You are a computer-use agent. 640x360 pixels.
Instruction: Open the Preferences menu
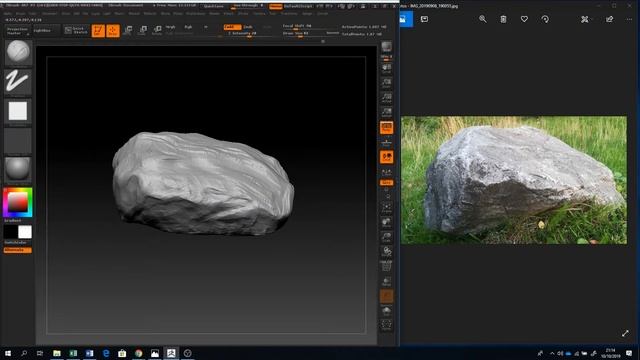(195, 13)
